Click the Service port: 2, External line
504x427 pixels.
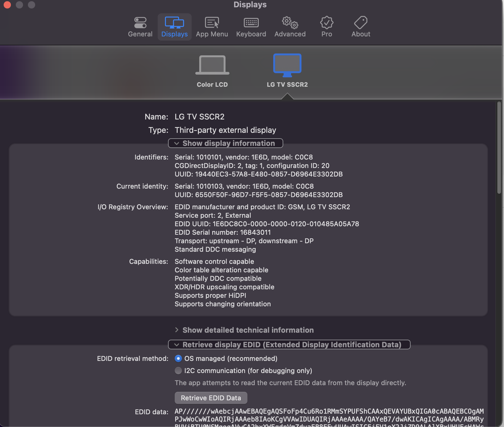tap(213, 215)
